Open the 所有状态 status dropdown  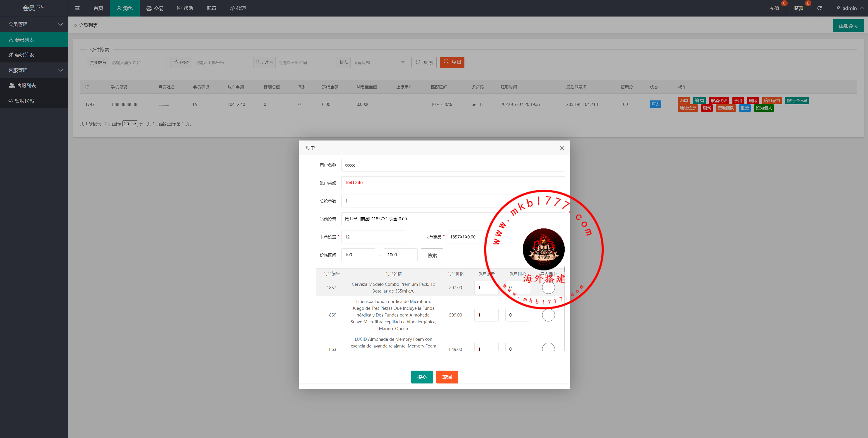(379, 62)
